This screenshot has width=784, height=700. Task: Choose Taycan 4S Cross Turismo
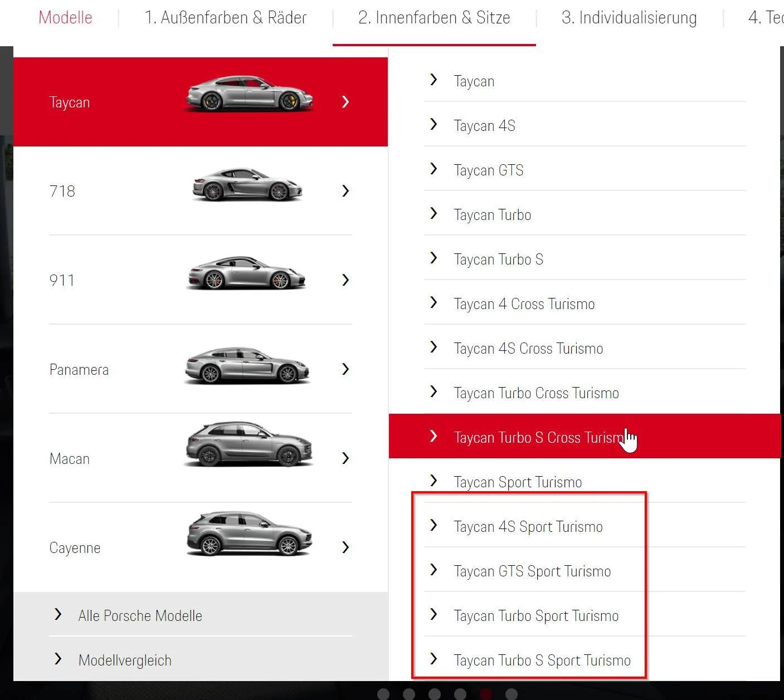click(x=585, y=348)
